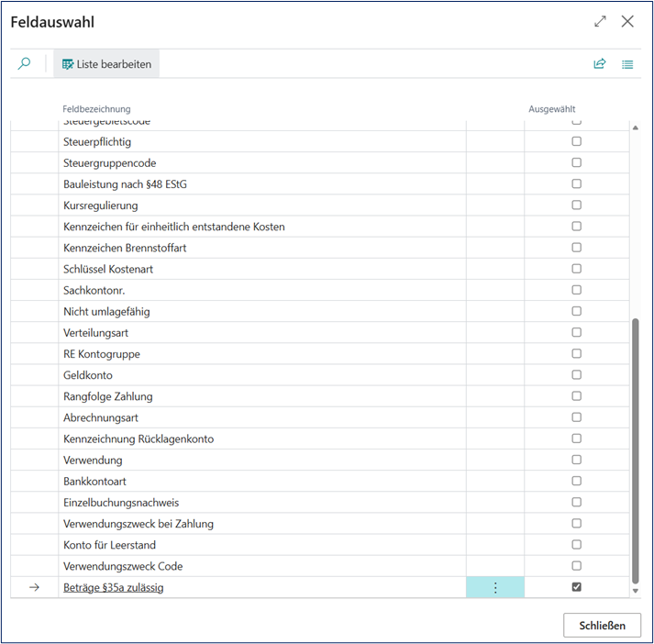Click the vertical scrollbar thumb

(x=635, y=450)
